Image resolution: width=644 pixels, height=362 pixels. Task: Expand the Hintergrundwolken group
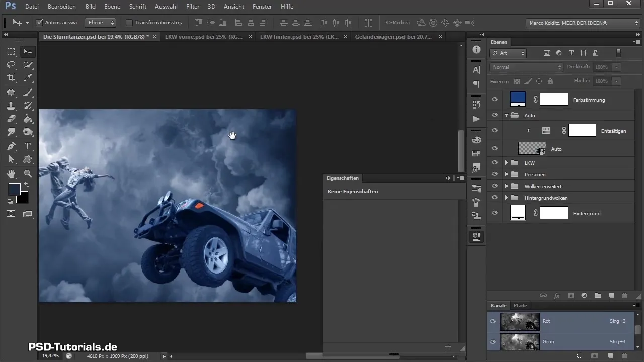[x=507, y=198]
